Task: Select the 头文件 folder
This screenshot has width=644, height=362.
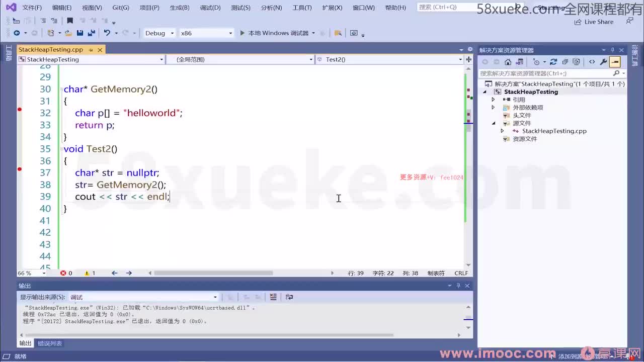Action: coord(522,116)
